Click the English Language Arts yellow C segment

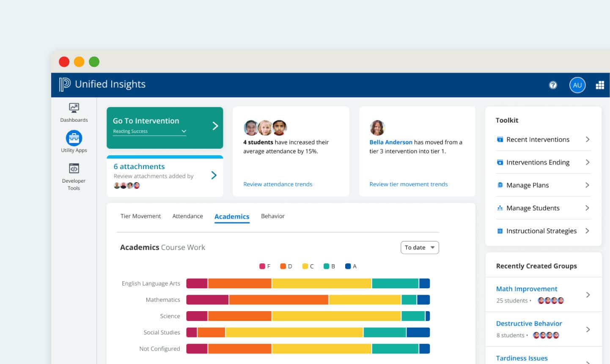pos(321,283)
